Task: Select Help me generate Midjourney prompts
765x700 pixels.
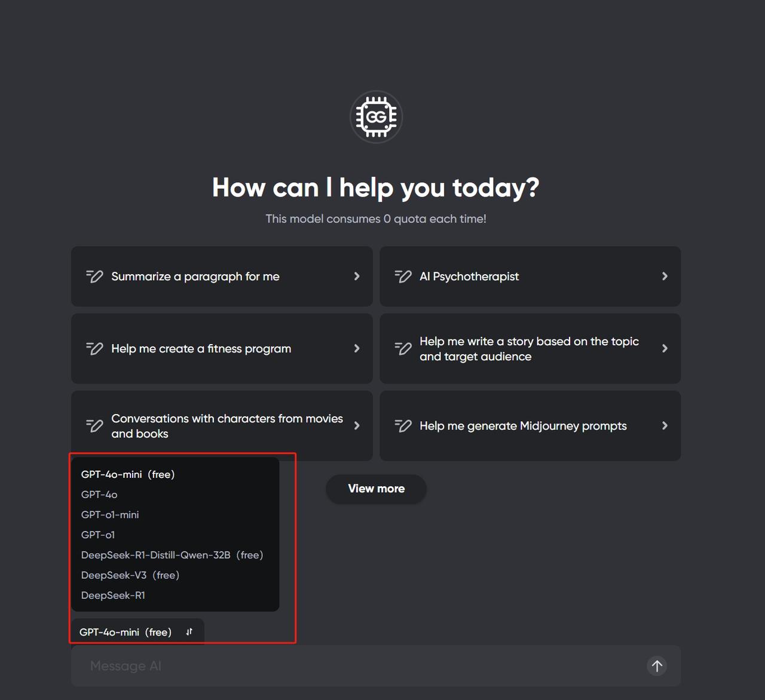Action: 530,426
